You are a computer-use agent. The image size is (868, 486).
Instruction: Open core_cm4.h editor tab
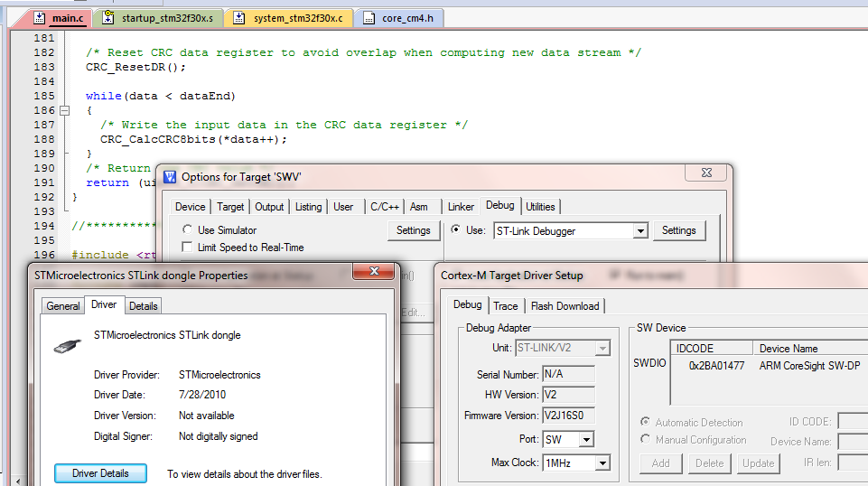[407, 18]
